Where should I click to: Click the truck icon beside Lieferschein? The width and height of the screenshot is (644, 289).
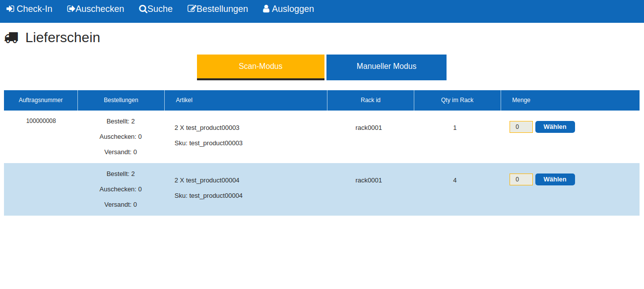11,38
